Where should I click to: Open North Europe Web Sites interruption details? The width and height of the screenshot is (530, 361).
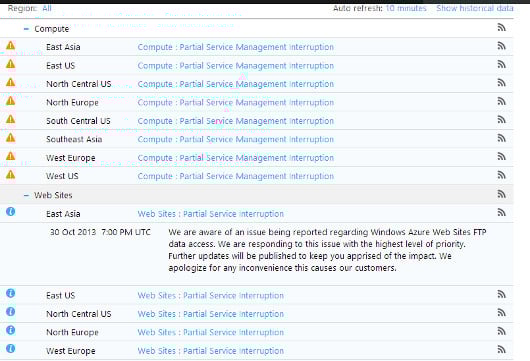[211, 332]
